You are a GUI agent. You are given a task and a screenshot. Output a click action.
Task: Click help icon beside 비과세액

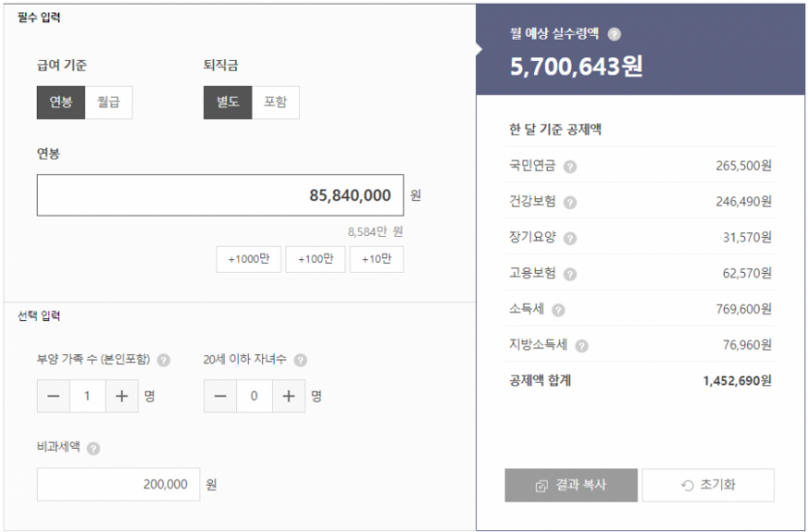[93, 449]
